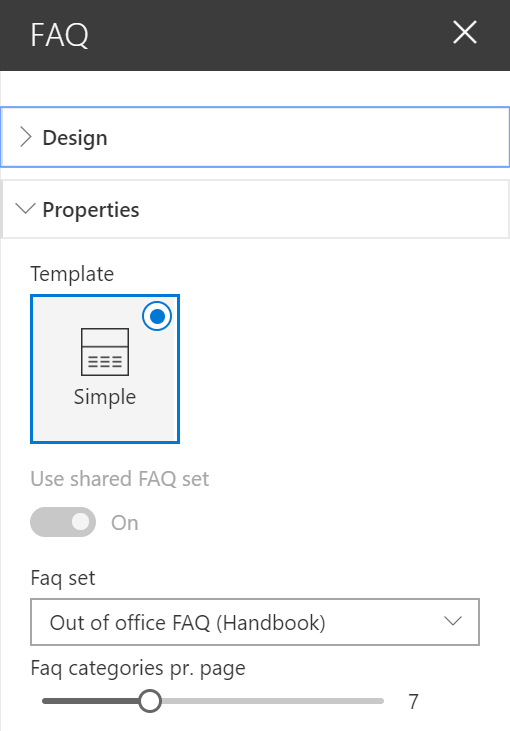
Task: Expand the Design section chevron
Action: point(26,138)
